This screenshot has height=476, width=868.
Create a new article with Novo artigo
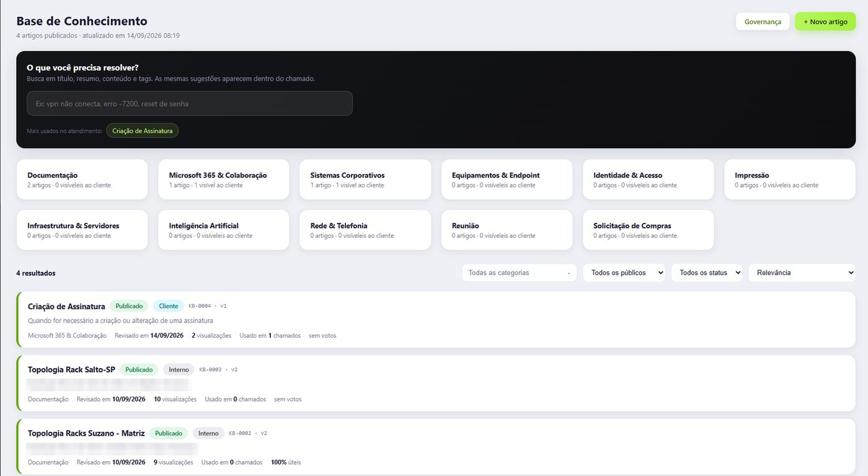click(x=825, y=22)
